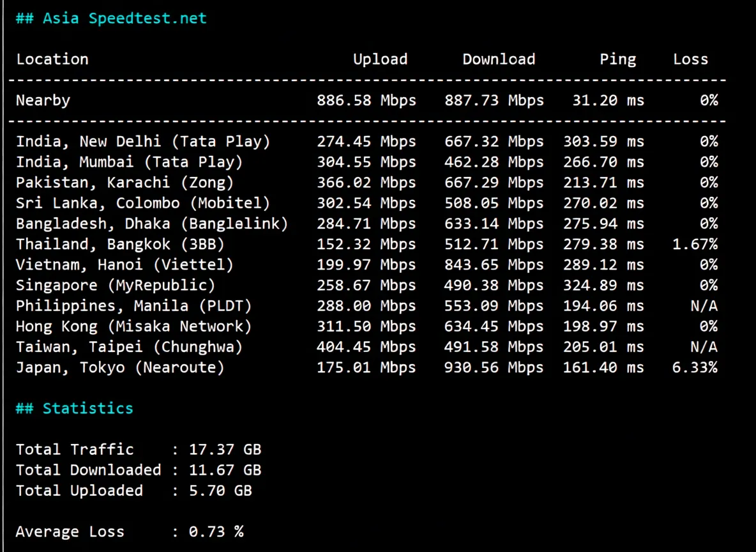This screenshot has width=756, height=552.
Task: Click the Download column header
Action: tap(499, 59)
